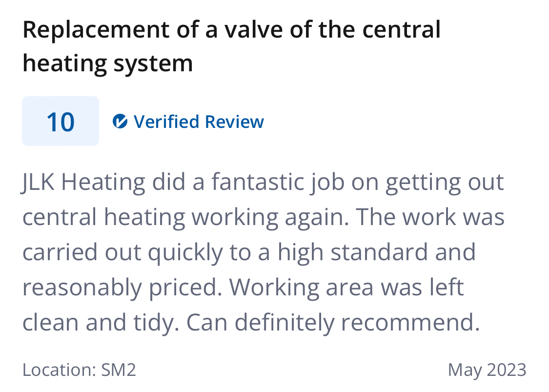Click 'Working area was left' phrase
The height and width of the screenshot is (392, 549).
[x=346, y=287]
